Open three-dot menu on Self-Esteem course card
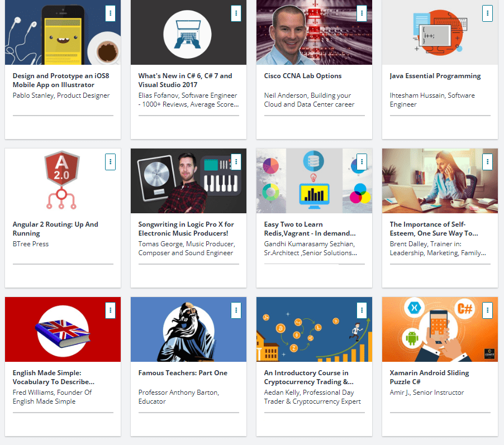Screen dimensions: 504x445 [x=488, y=161]
